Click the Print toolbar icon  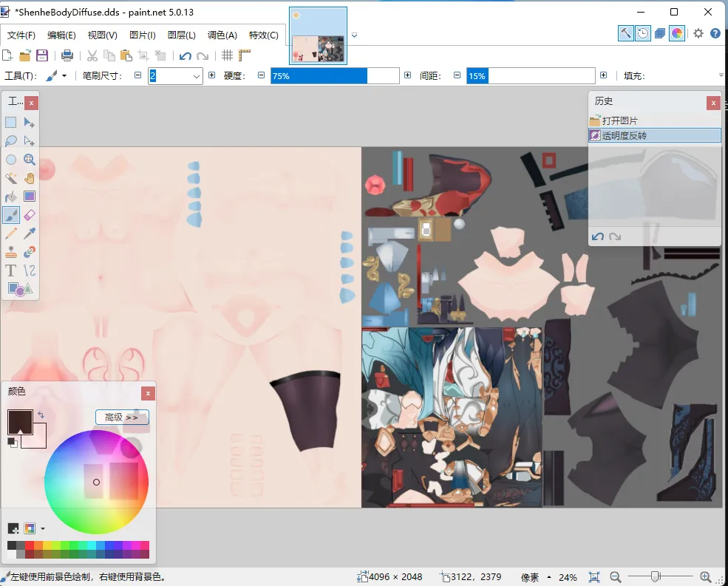point(67,55)
